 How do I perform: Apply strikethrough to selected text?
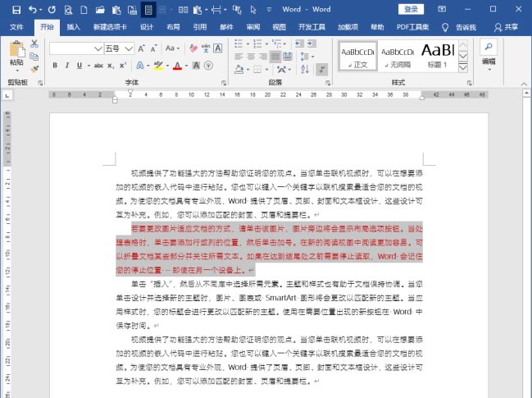(98, 66)
